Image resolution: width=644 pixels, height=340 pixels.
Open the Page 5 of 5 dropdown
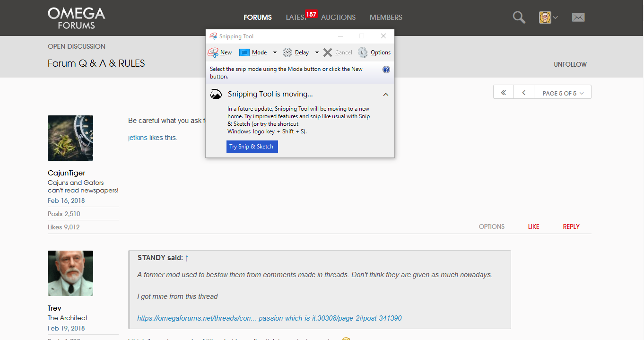(563, 93)
